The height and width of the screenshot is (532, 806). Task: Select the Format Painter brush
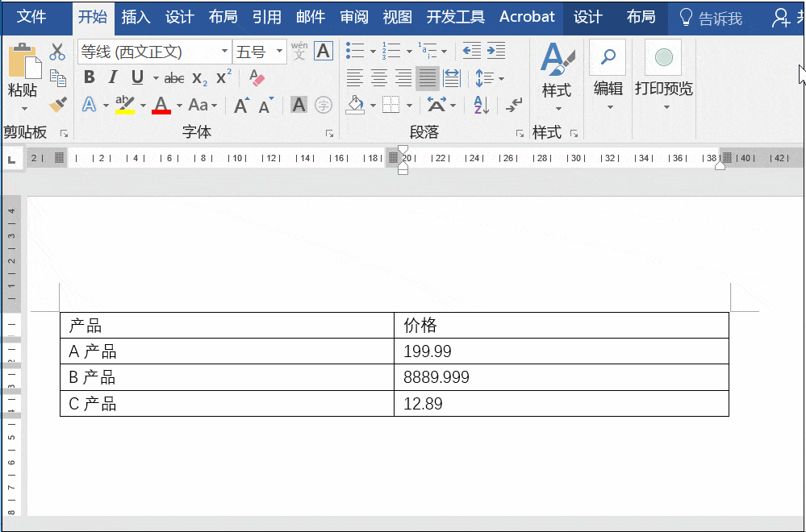(57, 105)
